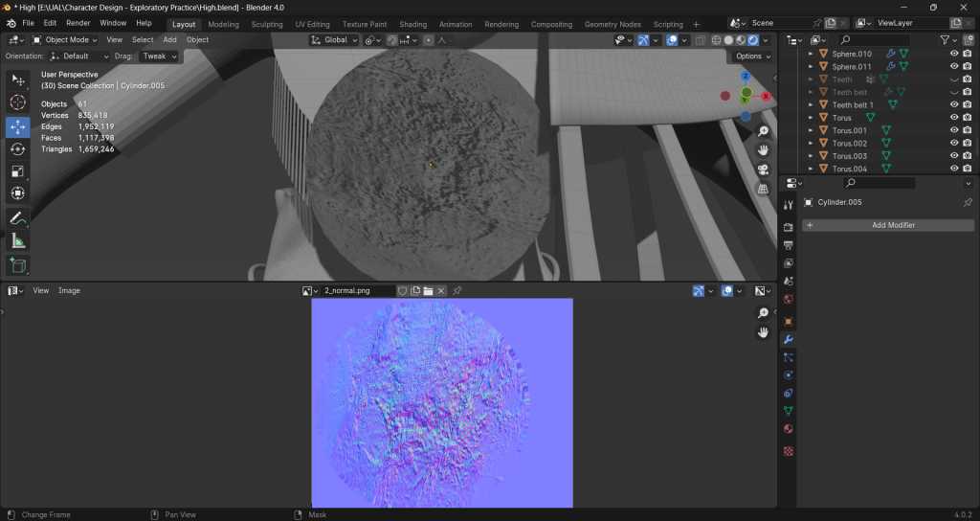Switch to the UV Editing workspace tab
980x521 pixels.
[x=313, y=24]
